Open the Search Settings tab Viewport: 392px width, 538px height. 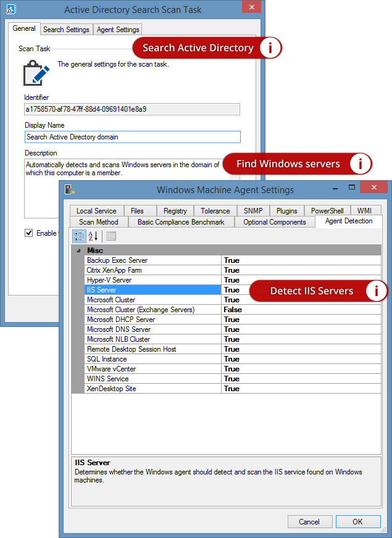click(66, 30)
